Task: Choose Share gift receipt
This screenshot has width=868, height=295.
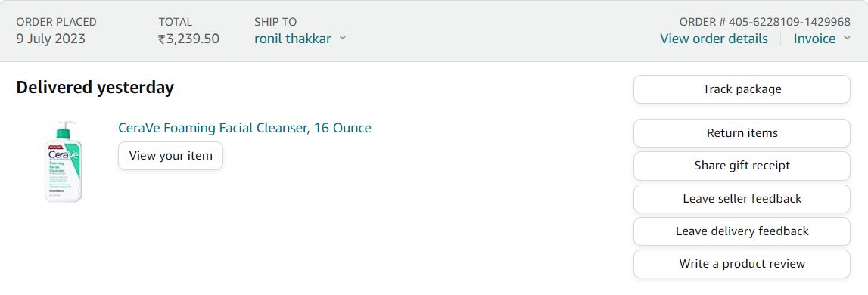Action: coord(742,166)
